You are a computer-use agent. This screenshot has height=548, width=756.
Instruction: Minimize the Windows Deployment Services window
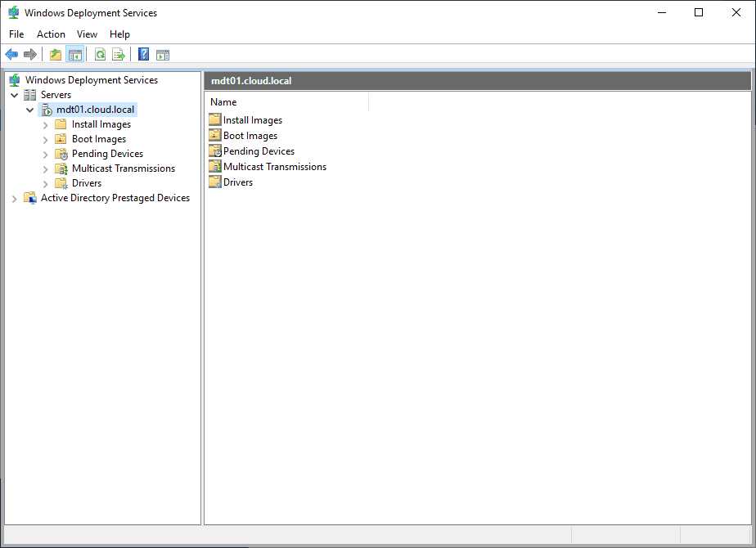pyautogui.click(x=661, y=12)
